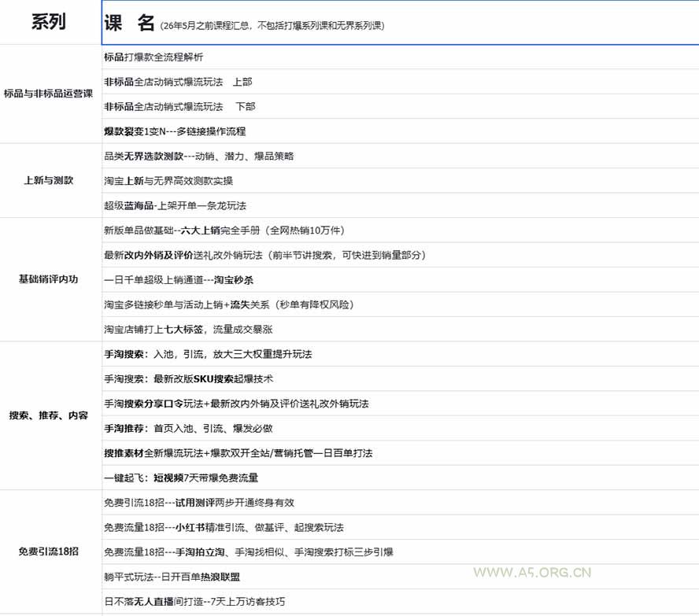The width and height of the screenshot is (699, 616).
Task: Select 免费引流18招---试用测评 row
Action: click(x=401, y=503)
